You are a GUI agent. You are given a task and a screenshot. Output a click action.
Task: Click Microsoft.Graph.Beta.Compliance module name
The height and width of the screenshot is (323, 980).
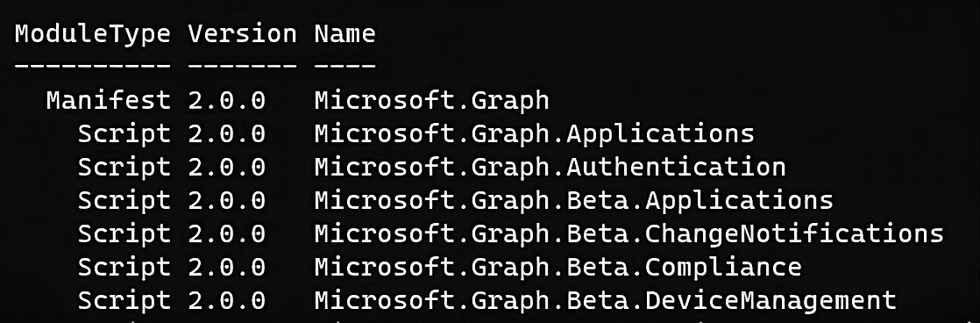[x=558, y=268]
